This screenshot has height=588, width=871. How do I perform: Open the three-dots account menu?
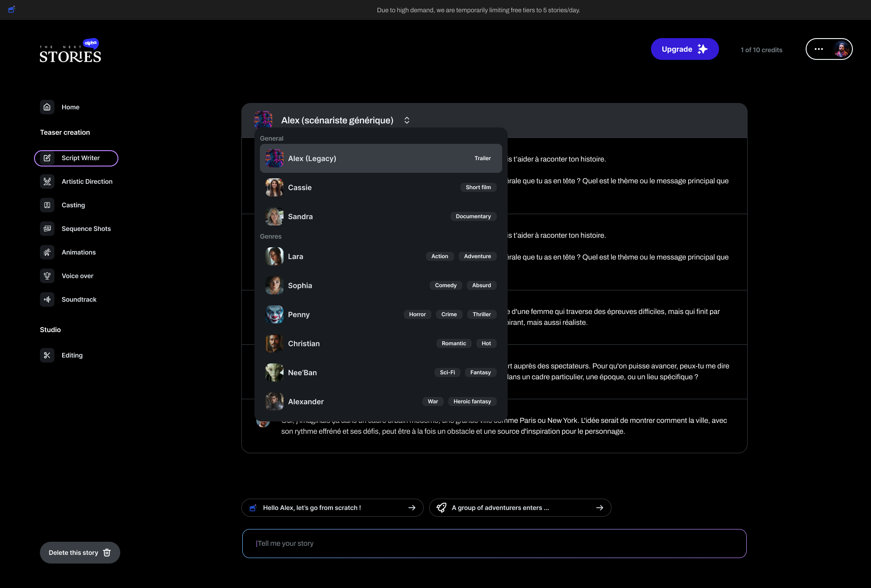click(819, 49)
